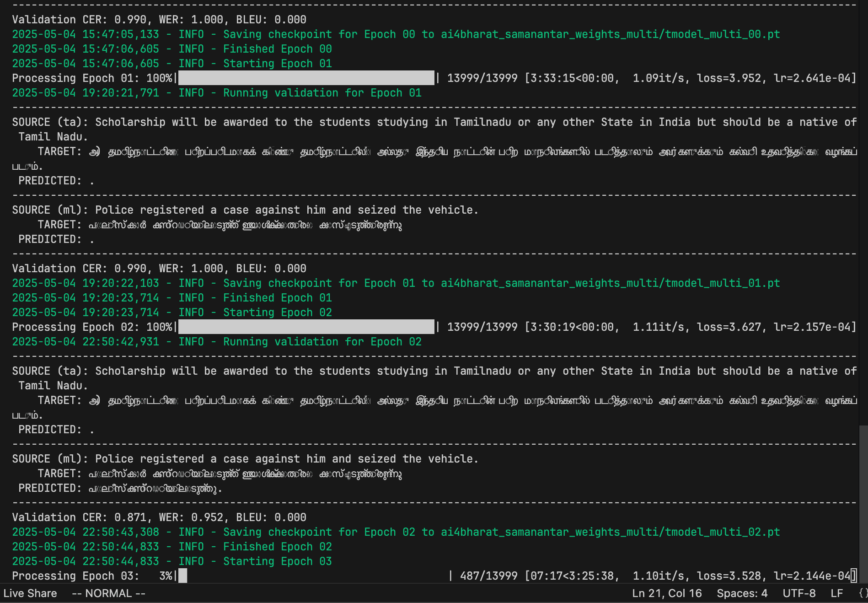This screenshot has width=868, height=603.
Task: Open the Spaces: 4 indentation selector
Action: pos(742,593)
